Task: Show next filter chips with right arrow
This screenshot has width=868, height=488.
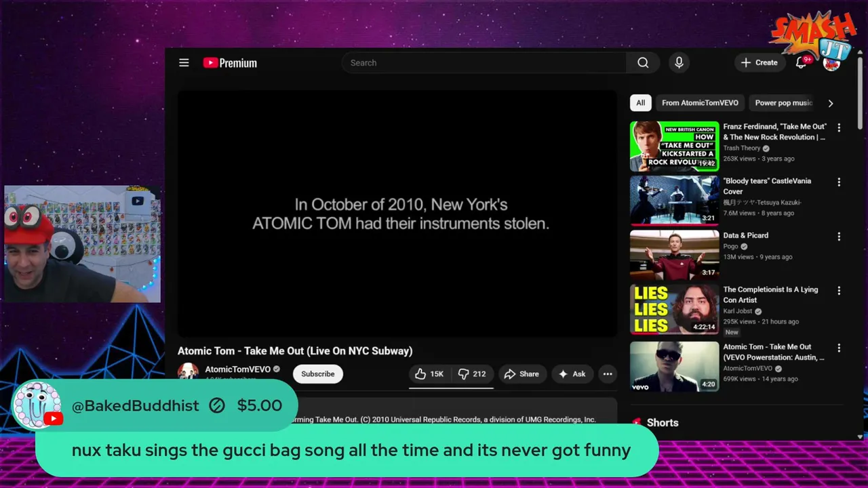Action: click(830, 103)
